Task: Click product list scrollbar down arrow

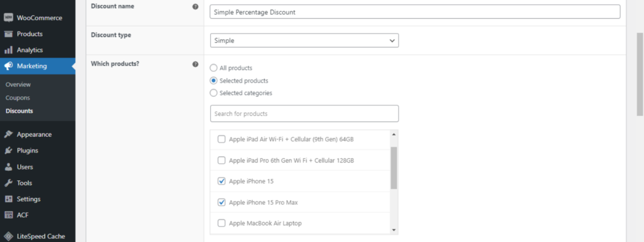Action: (394, 230)
